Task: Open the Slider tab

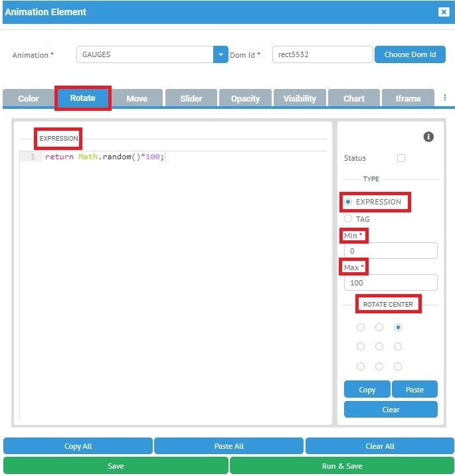Action: click(191, 98)
